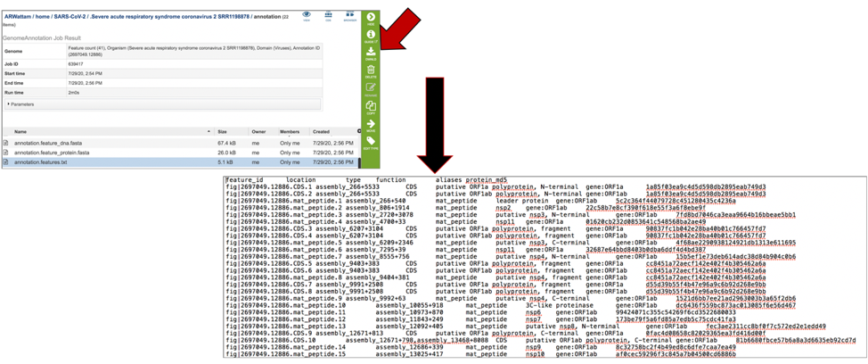Click the Edit Type tag icon
868x364 pixels.
pos(371,143)
